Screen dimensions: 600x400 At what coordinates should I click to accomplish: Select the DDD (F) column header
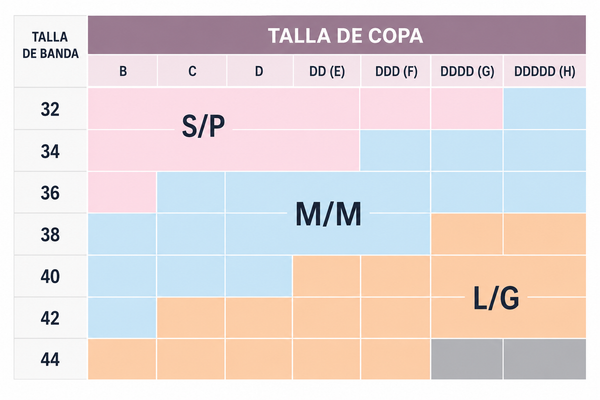tap(396, 71)
